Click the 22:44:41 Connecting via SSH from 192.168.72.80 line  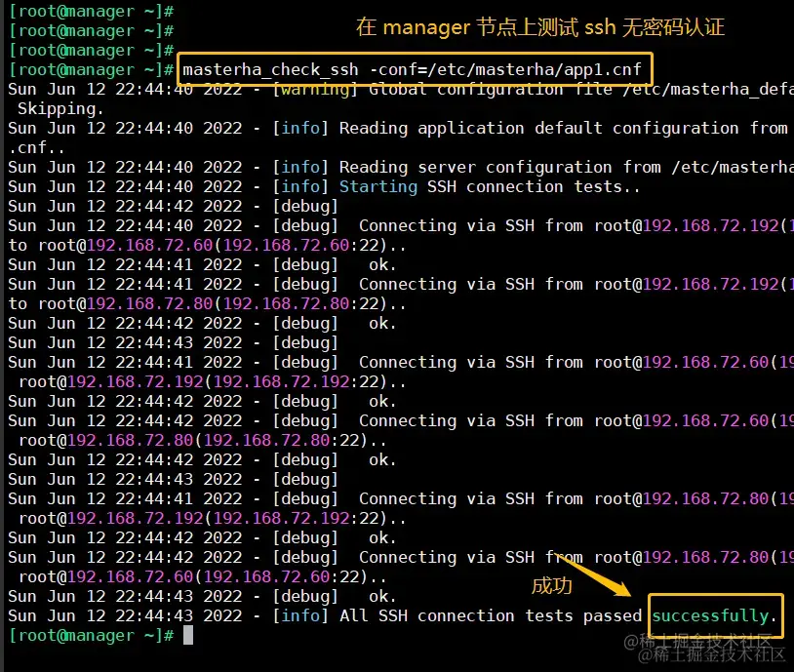click(401, 498)
